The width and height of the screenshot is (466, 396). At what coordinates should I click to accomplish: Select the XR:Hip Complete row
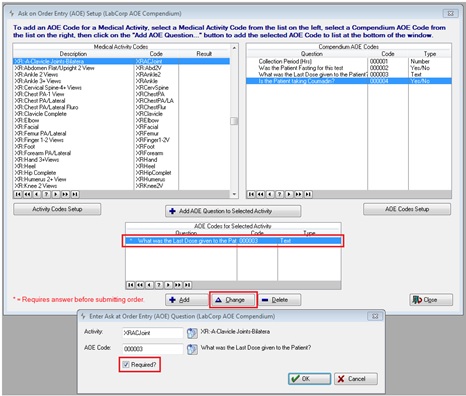pyautogui.click(x=121, y=173)
